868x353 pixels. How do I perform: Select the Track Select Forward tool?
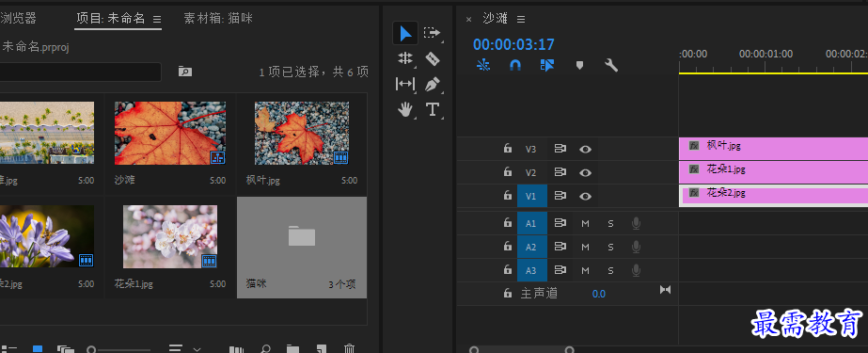432,33
